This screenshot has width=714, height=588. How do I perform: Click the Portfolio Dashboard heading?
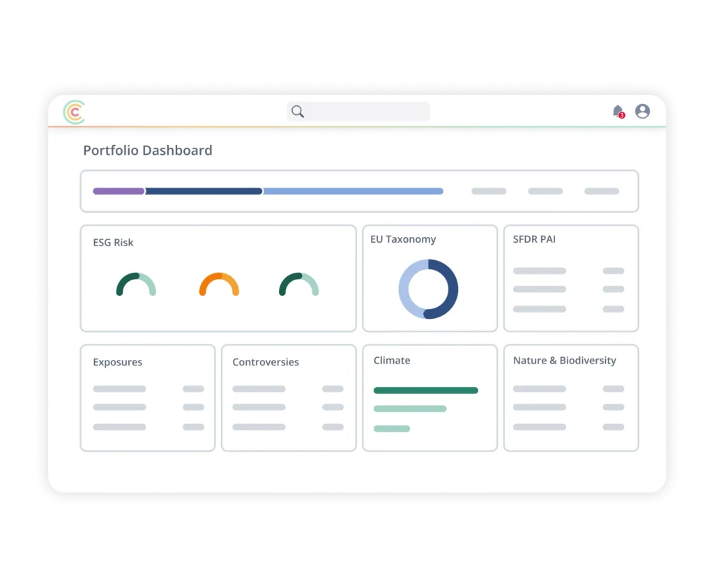click(148, 150)
